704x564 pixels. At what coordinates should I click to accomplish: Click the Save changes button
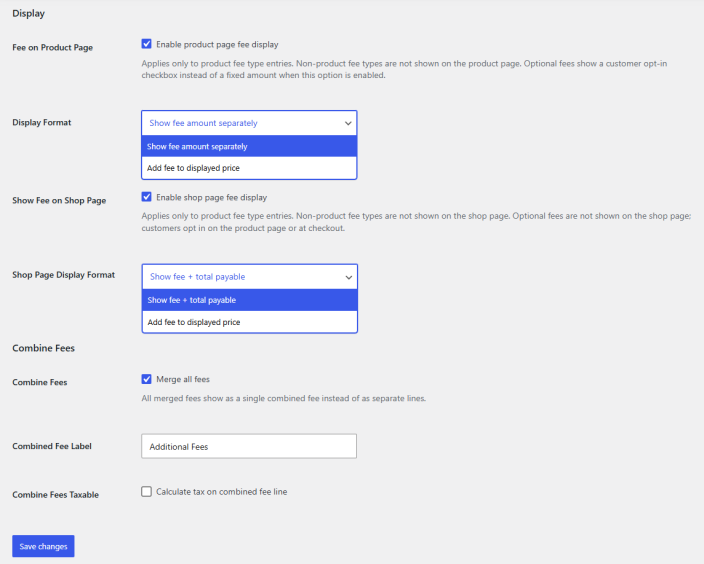point(43,546)
